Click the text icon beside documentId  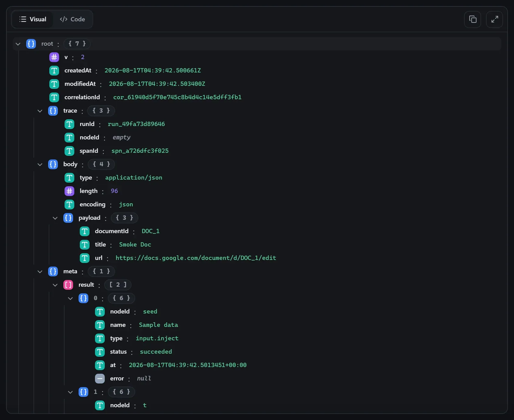(85, 231)
